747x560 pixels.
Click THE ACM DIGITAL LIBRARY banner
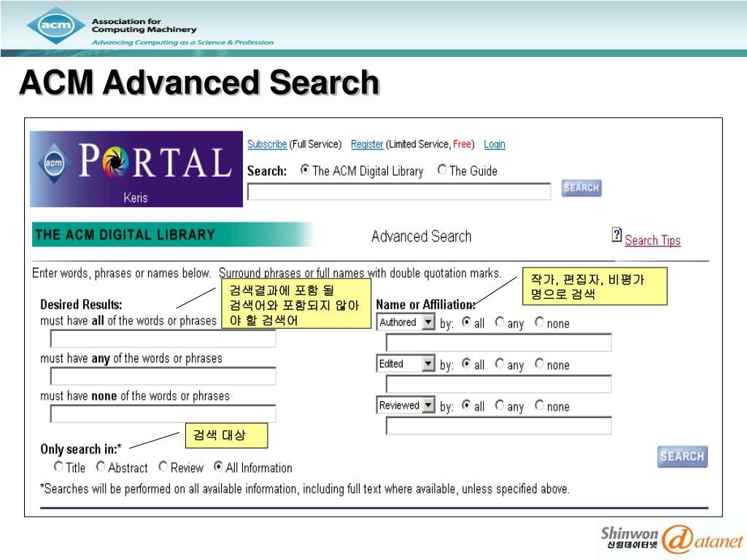click(x=171, y=235)
